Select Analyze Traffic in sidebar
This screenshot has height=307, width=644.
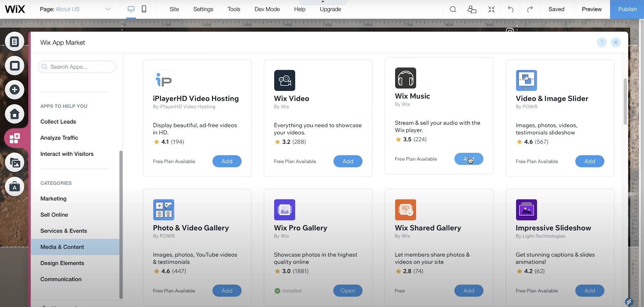[59, 138]
